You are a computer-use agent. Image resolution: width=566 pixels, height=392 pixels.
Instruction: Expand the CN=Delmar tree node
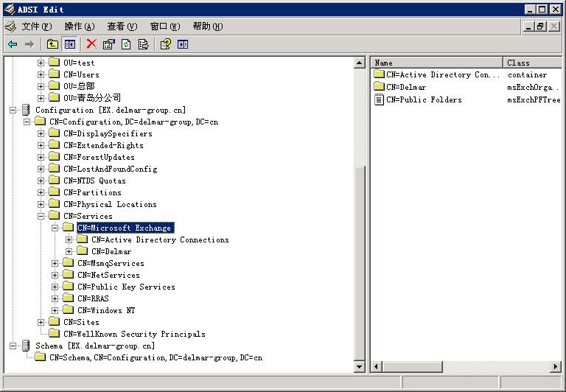point(69,251)
